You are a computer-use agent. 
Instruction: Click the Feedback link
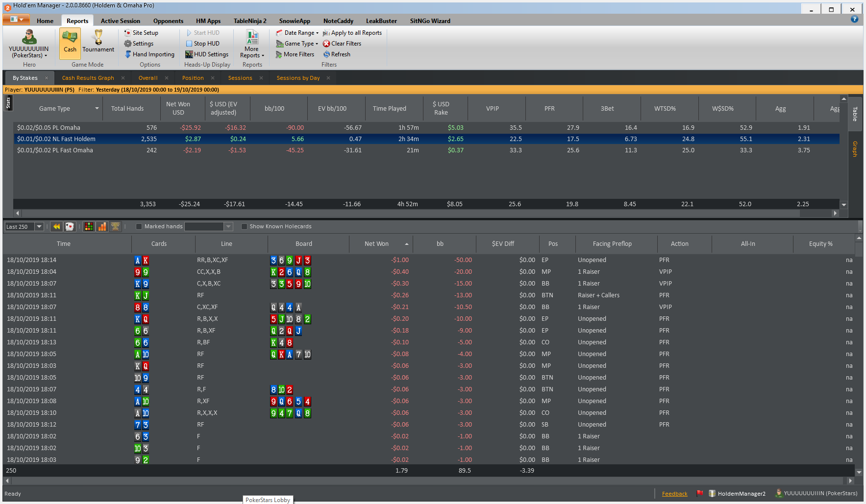coord(674,494)
